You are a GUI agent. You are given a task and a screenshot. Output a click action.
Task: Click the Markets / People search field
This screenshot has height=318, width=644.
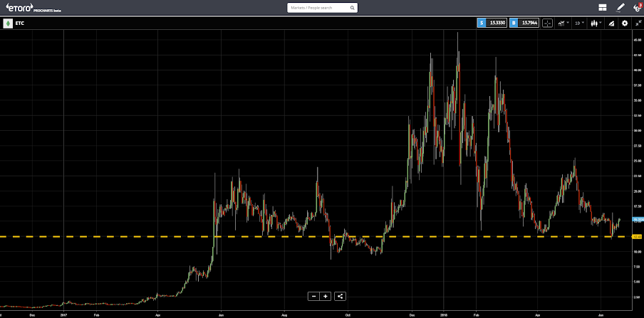tap(323, 8)
